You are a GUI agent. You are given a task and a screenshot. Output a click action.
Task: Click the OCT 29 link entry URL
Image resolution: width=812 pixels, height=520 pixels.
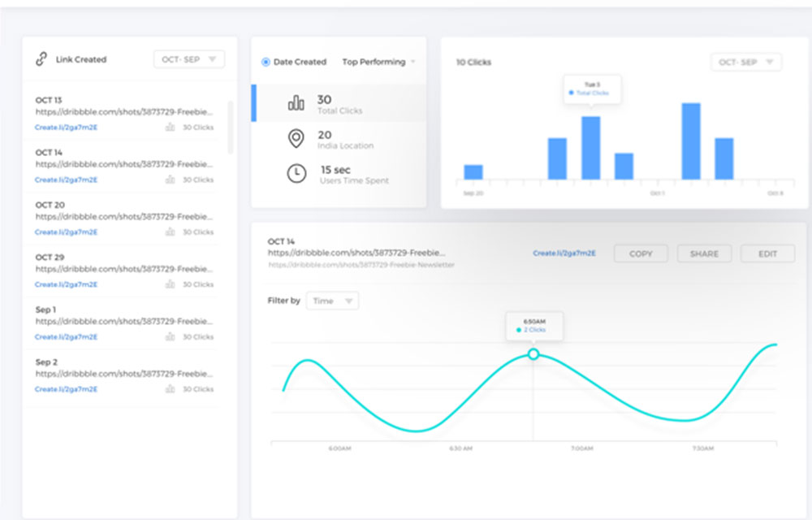point(124,269)
